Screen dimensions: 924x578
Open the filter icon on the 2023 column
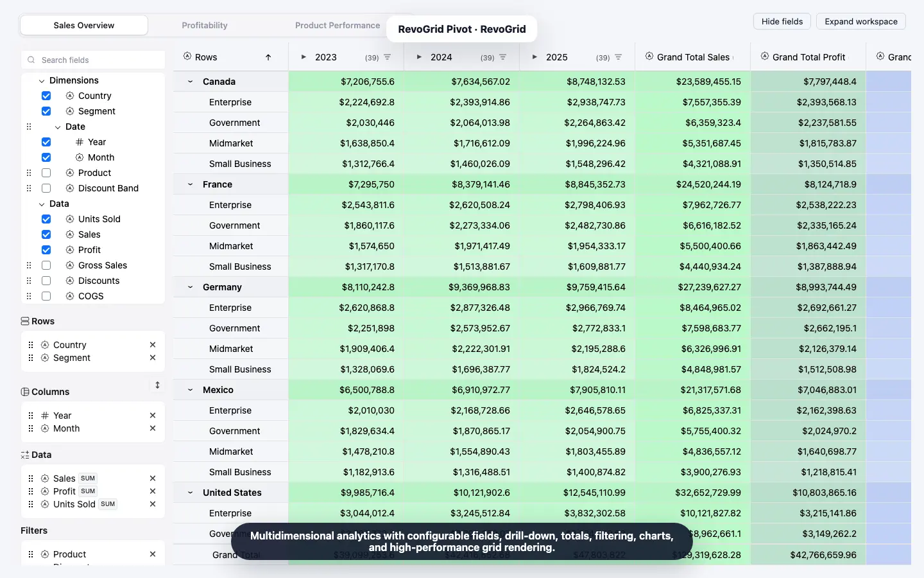(x=388, y=57)
